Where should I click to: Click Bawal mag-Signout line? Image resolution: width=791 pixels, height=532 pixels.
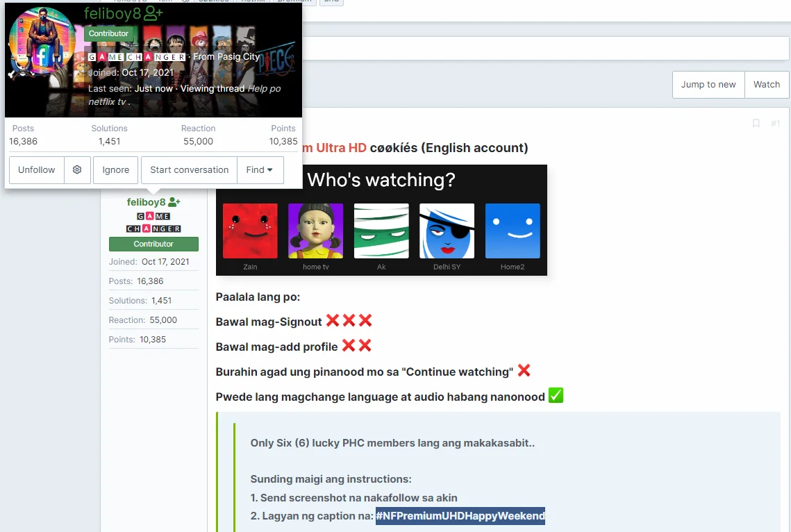click(x=294, y=322)
